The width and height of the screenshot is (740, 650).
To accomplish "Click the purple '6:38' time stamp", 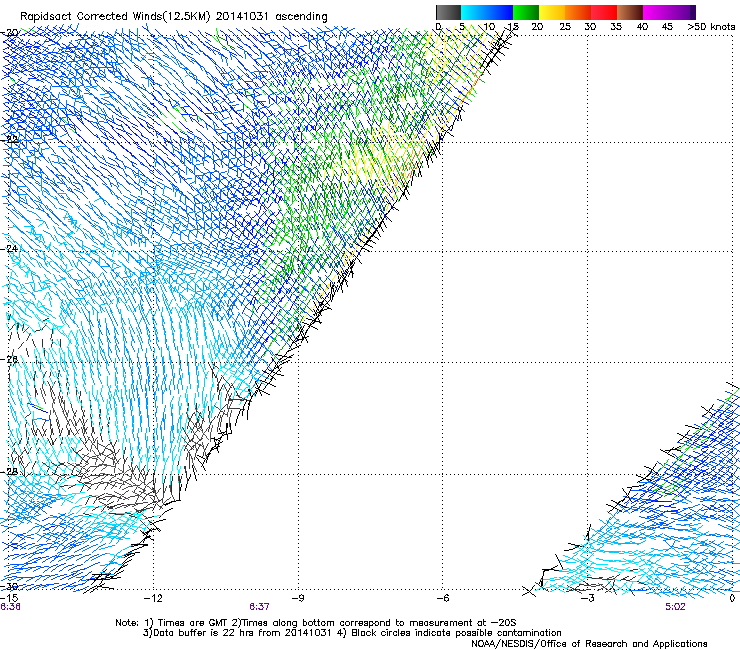I will (x=10, y=607).
